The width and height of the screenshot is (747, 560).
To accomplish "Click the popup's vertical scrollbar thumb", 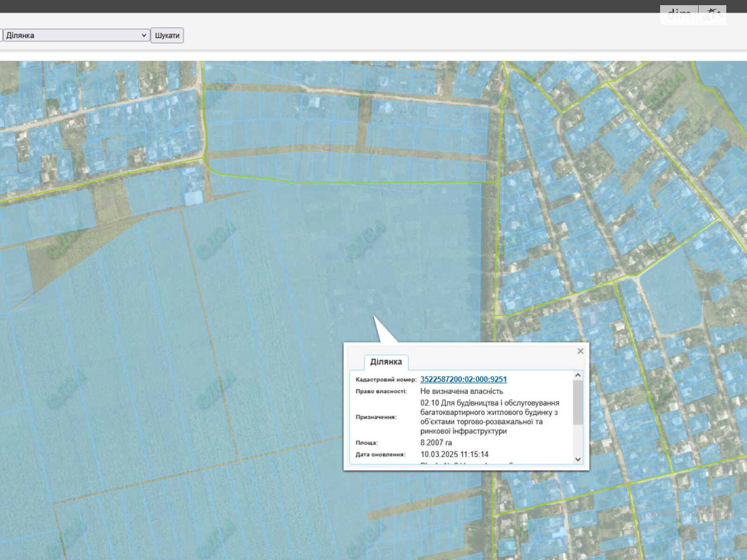I will 578,401.
